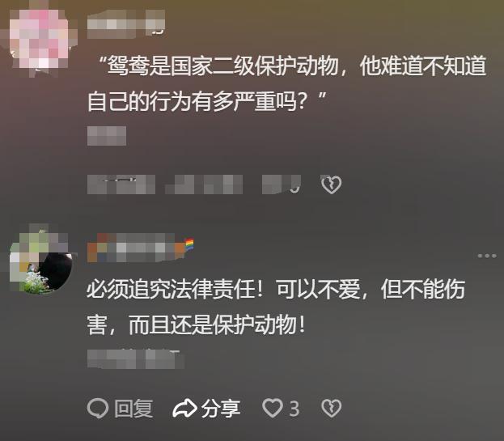Screen dimensions: 504x441
Task: Click the curved arrow share icon
Action: 184,408
